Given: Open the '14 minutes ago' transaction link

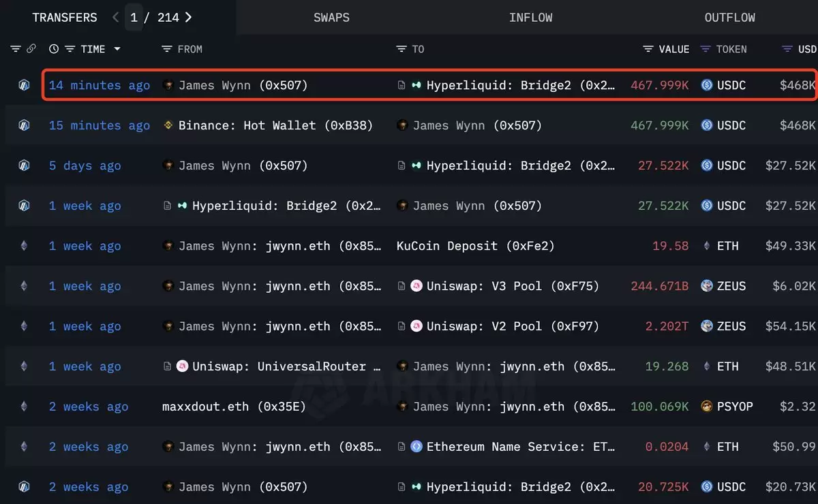Looking at the screenshot, I should [x=100, y=85].
